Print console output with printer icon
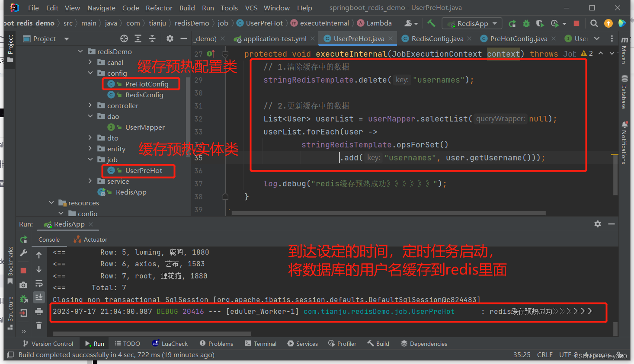 pos(39,311)
